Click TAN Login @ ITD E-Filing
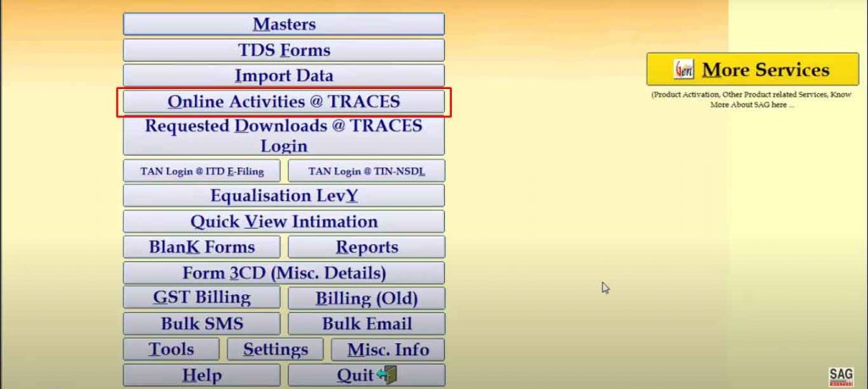This screenshot has height=389, width=868. tap(202, 171)
